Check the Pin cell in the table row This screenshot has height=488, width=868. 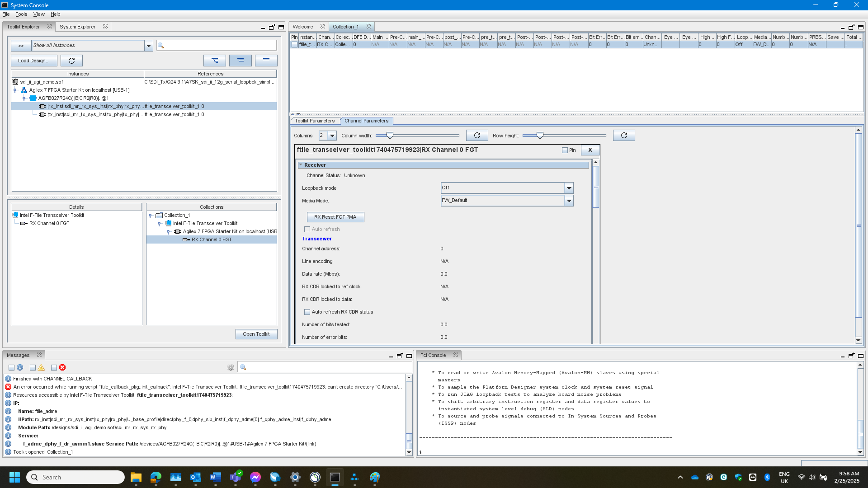pyautogui.click(x=295, y=45)
